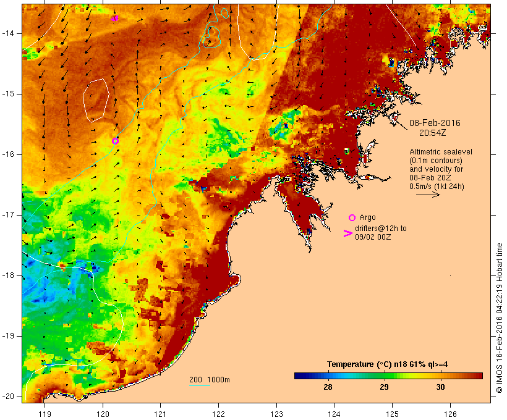Click the longitude label 126
The width and height of the screenshot is (507, 420).
pos(450,414)
